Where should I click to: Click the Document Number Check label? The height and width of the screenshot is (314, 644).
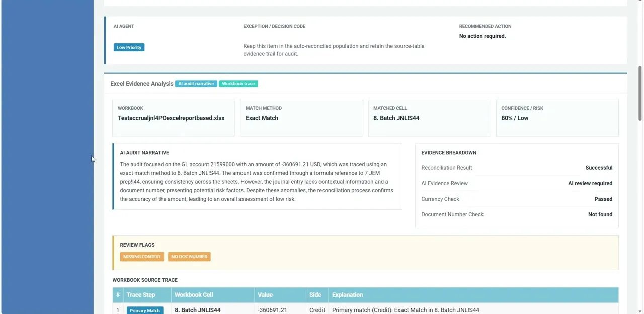tap(452, 215)
